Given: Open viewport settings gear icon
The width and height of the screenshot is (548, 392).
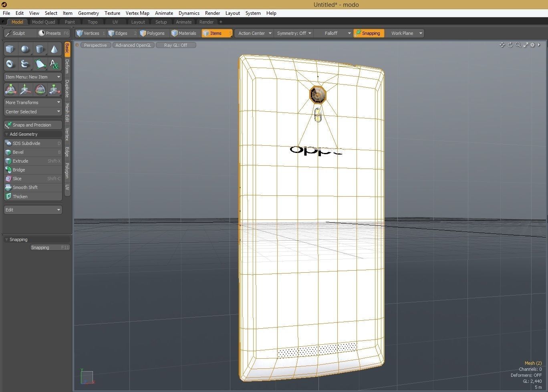Looking at the screenshot, I should tap(532, 45).
